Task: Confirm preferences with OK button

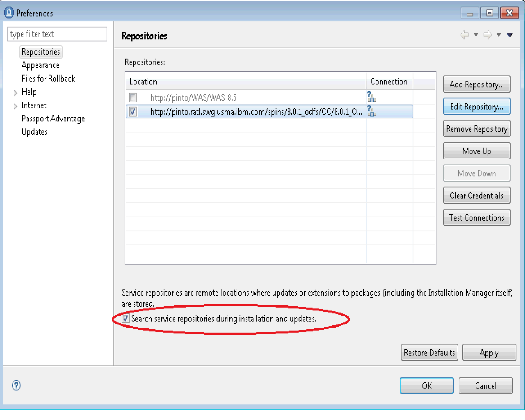Action: [x=427, y=386]
